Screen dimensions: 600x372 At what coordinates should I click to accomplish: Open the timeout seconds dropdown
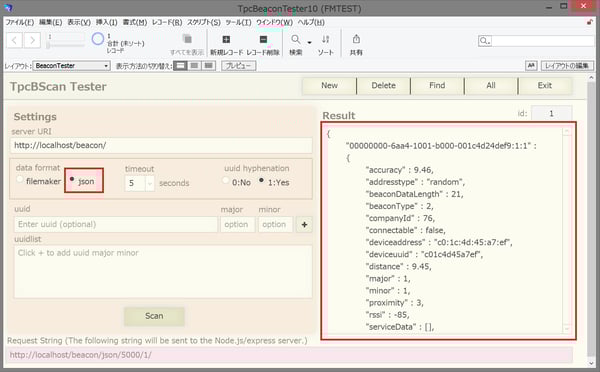coord(150,183)
